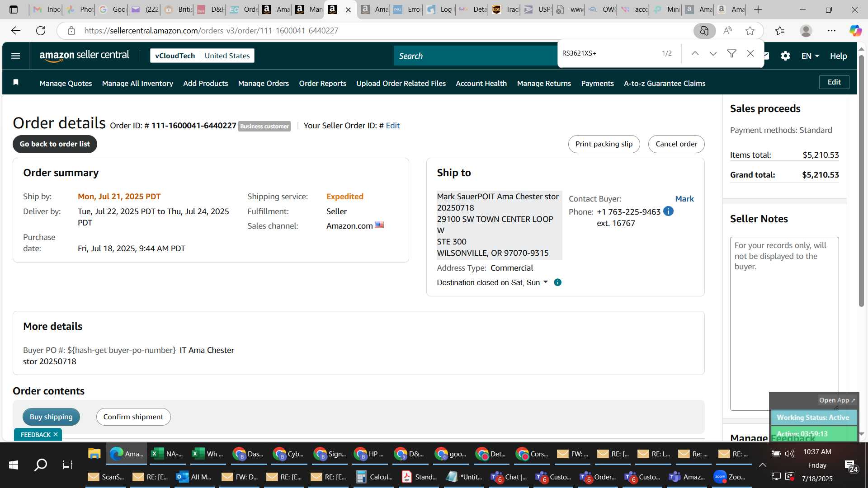This screenshot has width=868, height=488.
Task: Click the browser back arrow
Action: click(x=16, y=30)
